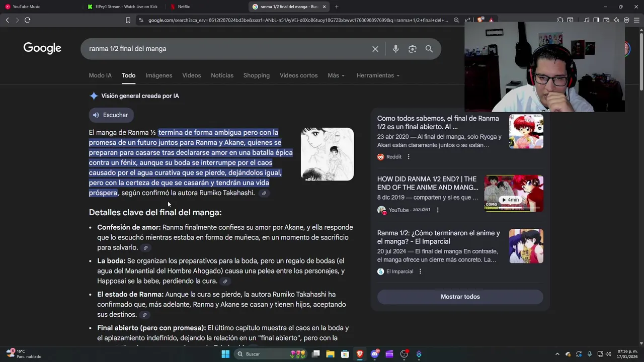Open more options for YouTube anzu361 result
The height and width of the screenshot is (362, 644).
point(438,210)
